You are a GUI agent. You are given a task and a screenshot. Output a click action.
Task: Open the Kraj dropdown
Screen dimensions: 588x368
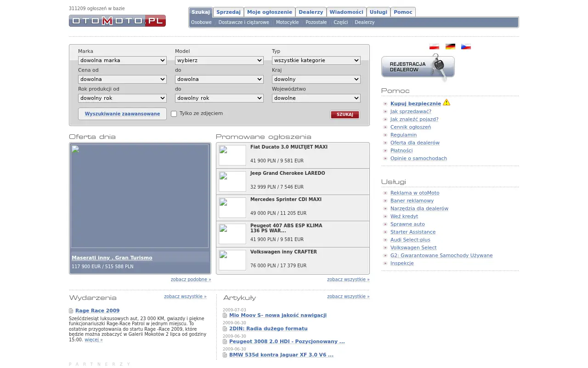(316, 79)
